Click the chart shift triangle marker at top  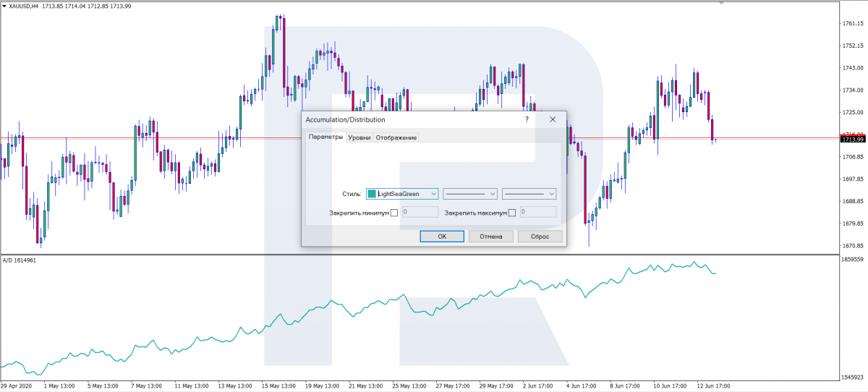(720, 4)
